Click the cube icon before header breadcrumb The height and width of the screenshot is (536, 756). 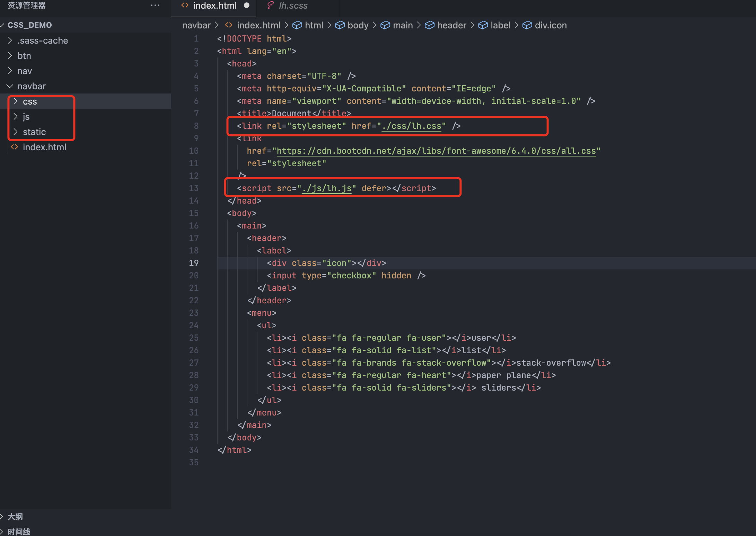click(x=430, y=25)
